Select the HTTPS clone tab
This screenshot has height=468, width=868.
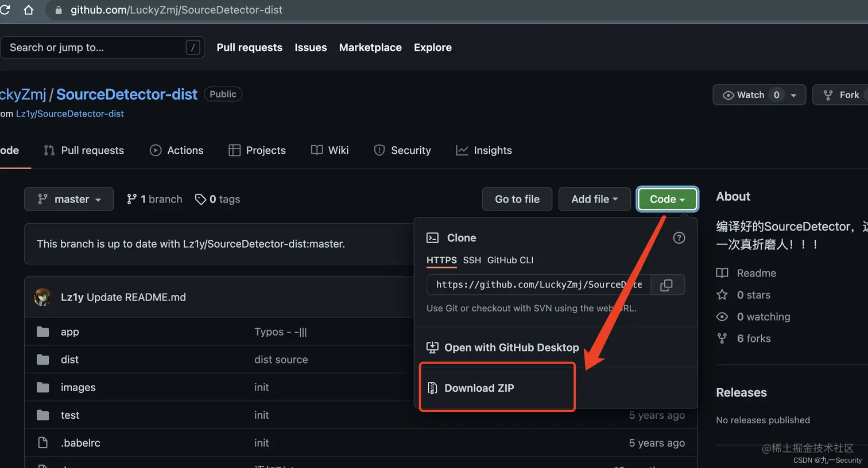point(441,260)
